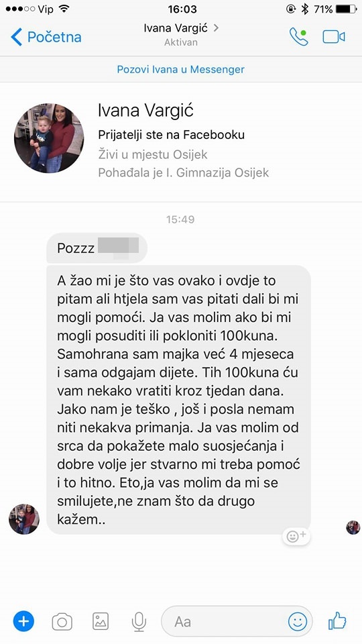Tap the Ivana Vargić profile name heading

[145, 110]
